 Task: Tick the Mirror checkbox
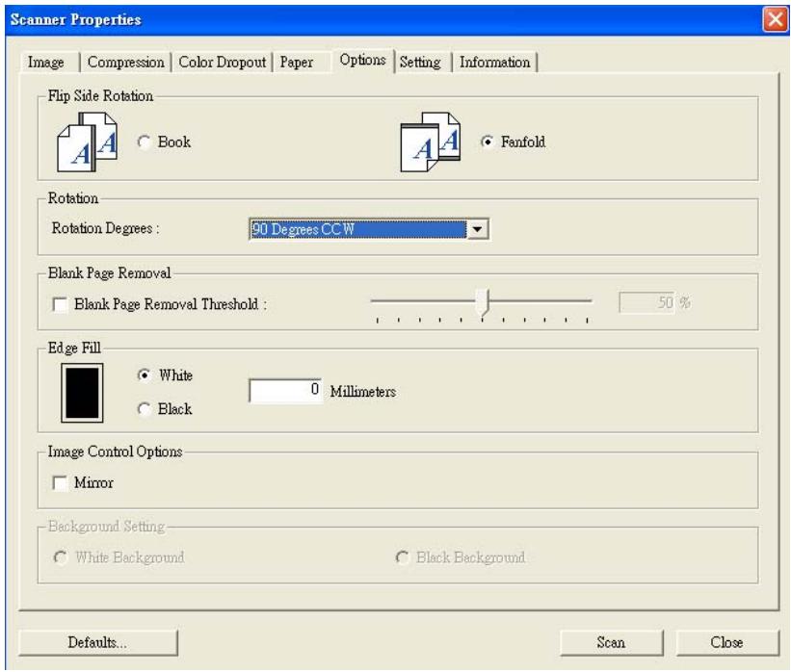[x=60, y=483]
